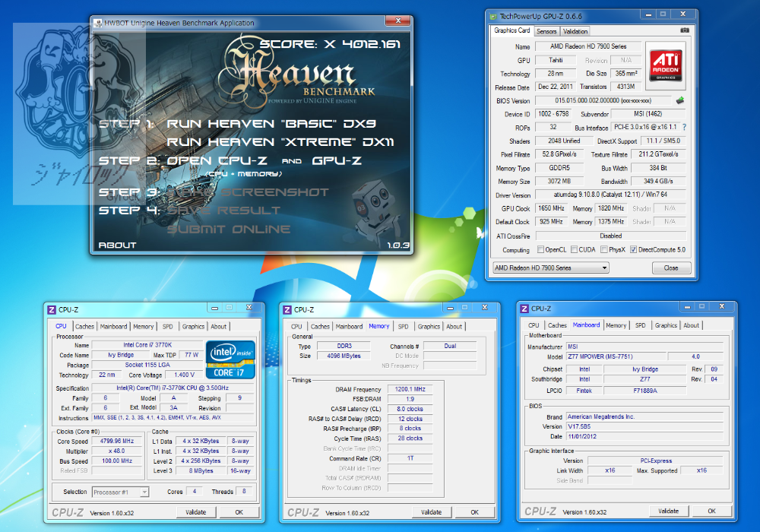Click OK in the Memory CPU-Z window
The height and width of the screenshot is (532, 760).
click(474, 512)
